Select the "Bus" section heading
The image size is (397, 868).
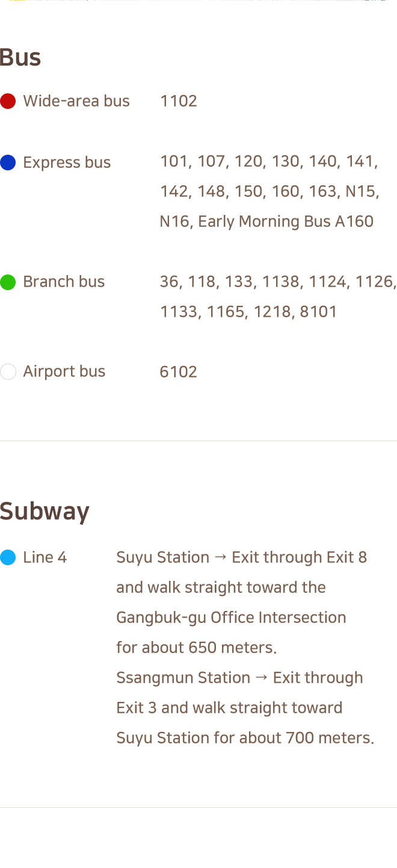click(x=20, y=58)
